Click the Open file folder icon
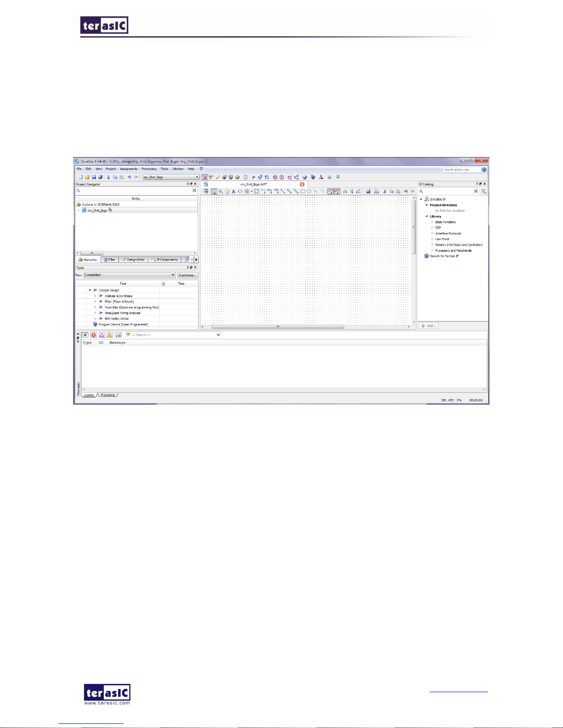This screenshot has height=728, width=563. click(x=87, y=177)
